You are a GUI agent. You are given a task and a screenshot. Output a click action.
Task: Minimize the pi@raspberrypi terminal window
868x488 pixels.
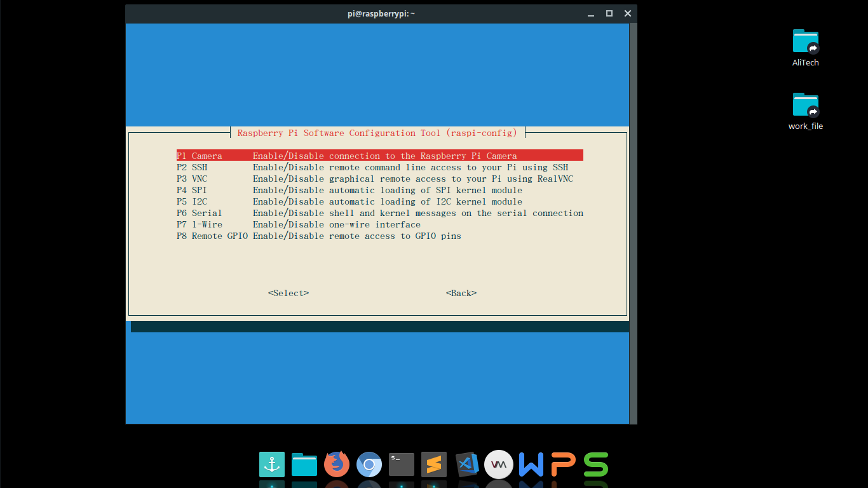[x=590, y=13]
